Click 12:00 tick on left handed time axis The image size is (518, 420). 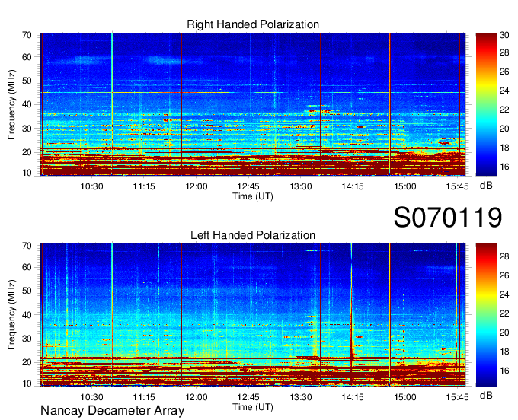pos(197,397)
